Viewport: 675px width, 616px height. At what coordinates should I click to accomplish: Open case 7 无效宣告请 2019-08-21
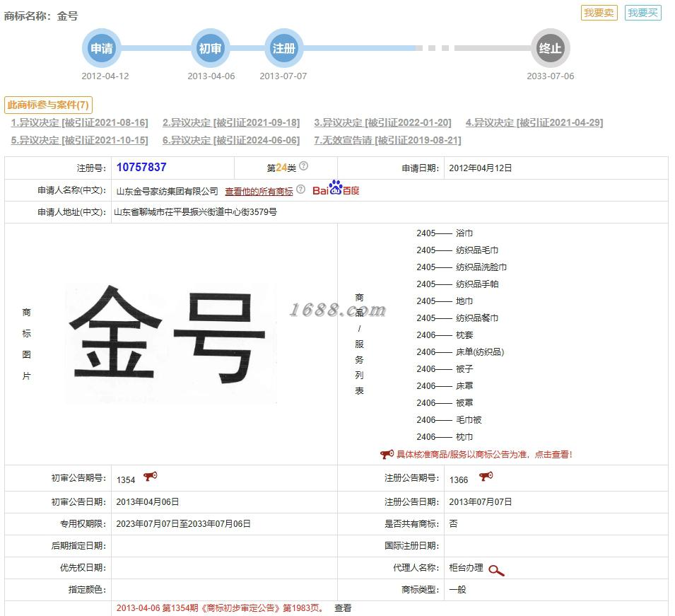pyautogui.click(x=387, y=141)
